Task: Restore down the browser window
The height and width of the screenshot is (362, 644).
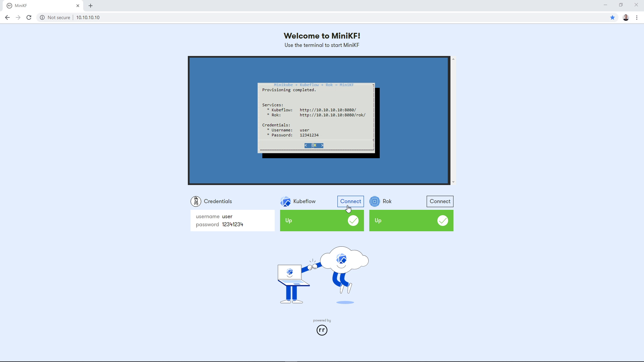Action: 621,5
